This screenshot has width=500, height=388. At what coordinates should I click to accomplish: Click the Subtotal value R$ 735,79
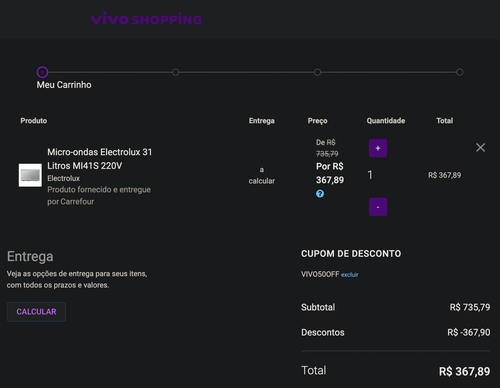(470, 307)
